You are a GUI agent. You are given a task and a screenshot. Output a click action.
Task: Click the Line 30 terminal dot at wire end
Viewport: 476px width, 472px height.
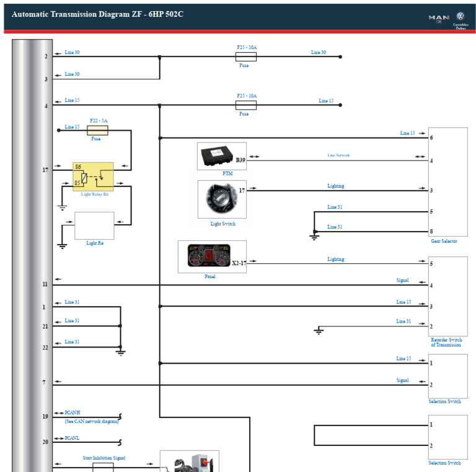coord(340,57)
